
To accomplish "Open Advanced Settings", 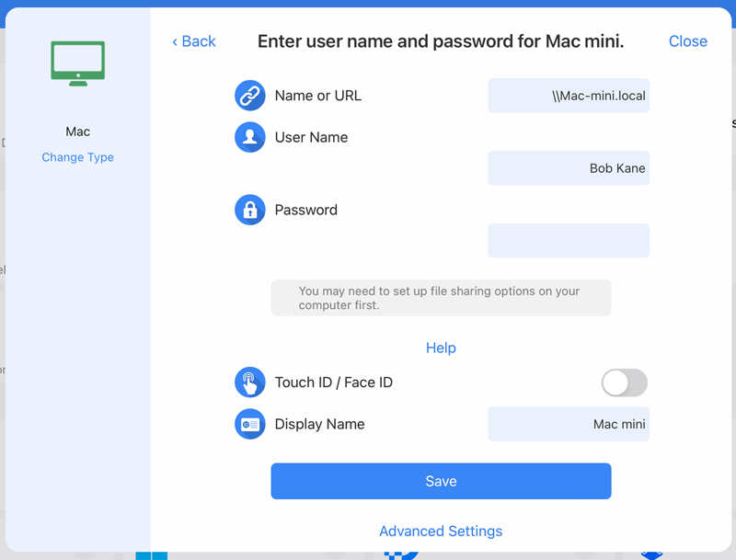I will [441, 531].
